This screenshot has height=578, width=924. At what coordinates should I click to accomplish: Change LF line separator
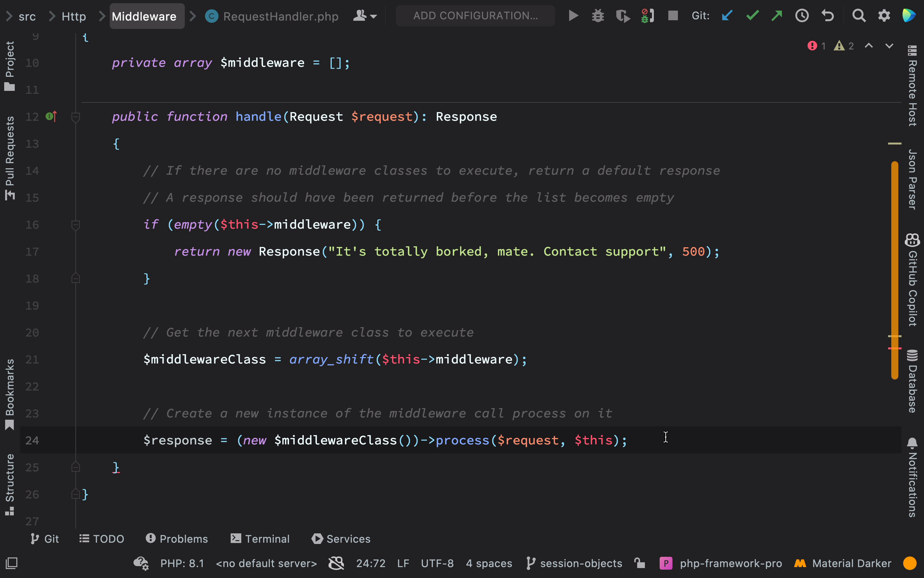tap(403, 564)
